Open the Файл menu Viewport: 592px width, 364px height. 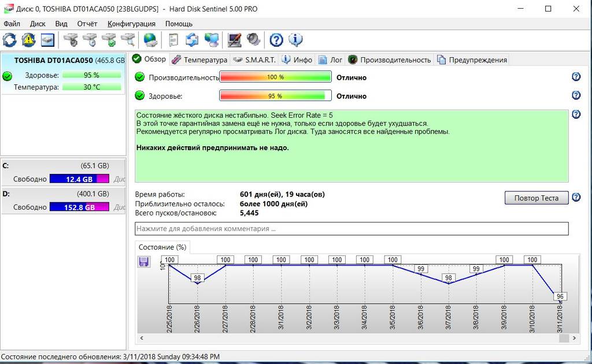[x=12, y=24]
